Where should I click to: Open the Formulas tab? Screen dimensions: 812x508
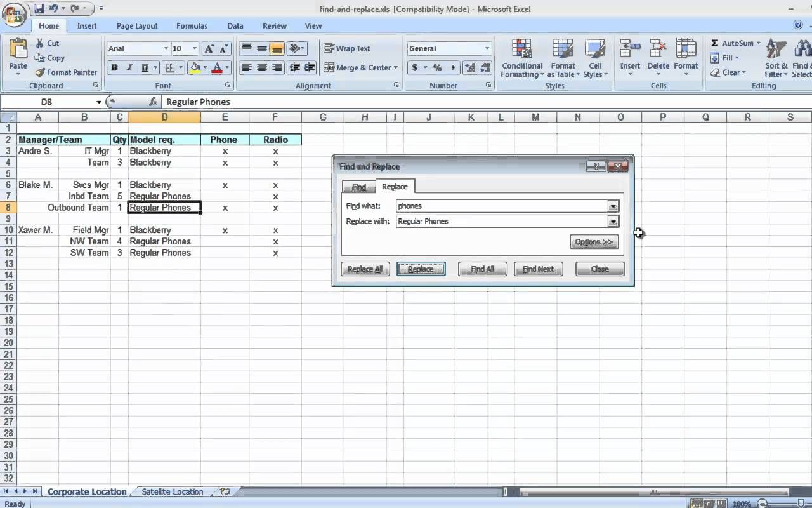coord(192,26)
